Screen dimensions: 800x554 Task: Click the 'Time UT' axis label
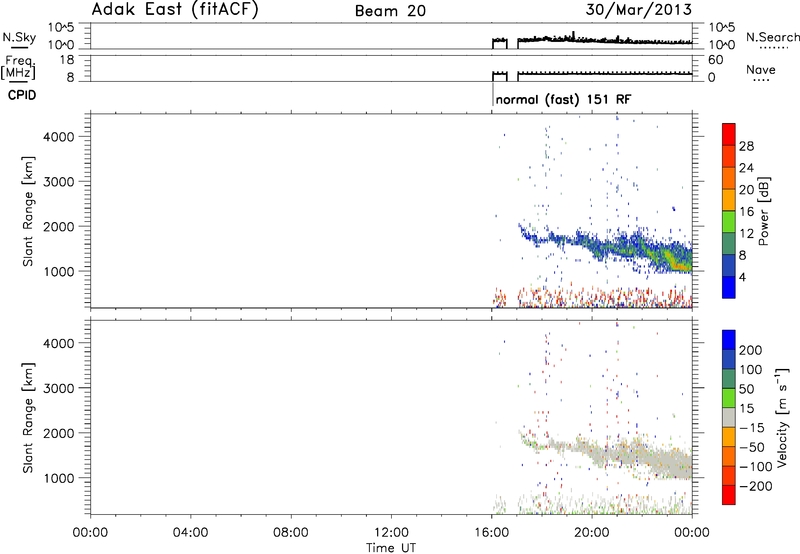coord(391,548)
